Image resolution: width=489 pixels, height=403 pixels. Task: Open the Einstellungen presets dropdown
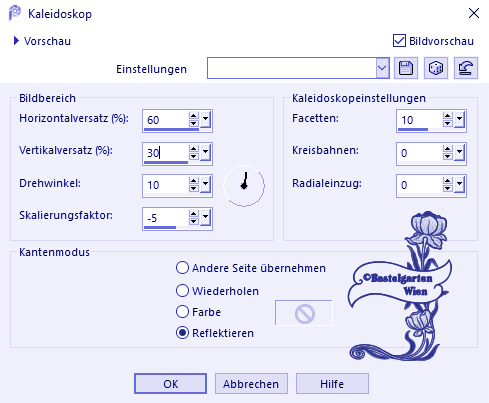[382, 68]
